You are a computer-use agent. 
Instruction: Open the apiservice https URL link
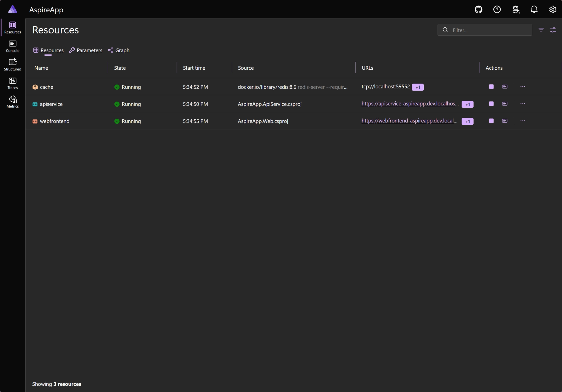pos(410,104)
